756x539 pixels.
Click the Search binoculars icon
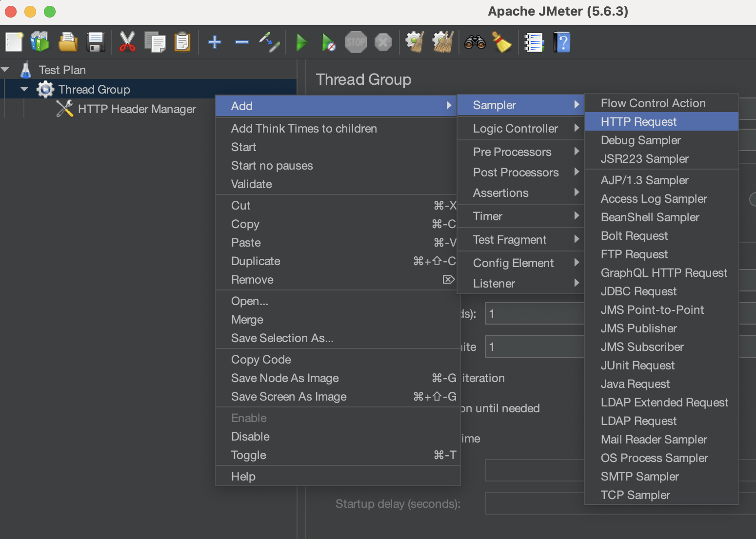click(x=475, y=42)
